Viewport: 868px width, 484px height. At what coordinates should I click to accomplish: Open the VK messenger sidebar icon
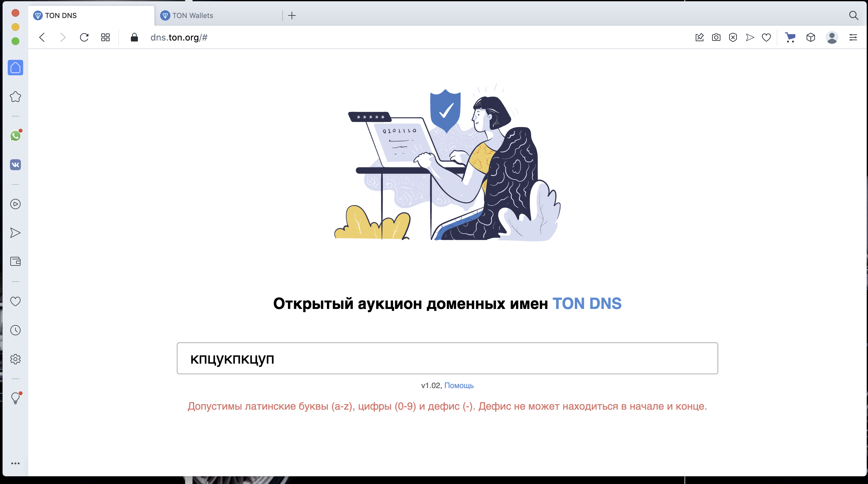tap(15, 164)
